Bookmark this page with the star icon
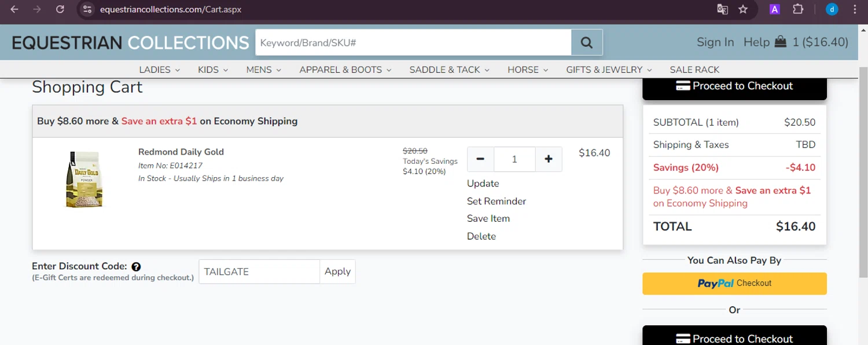 (x=743, y=9)
